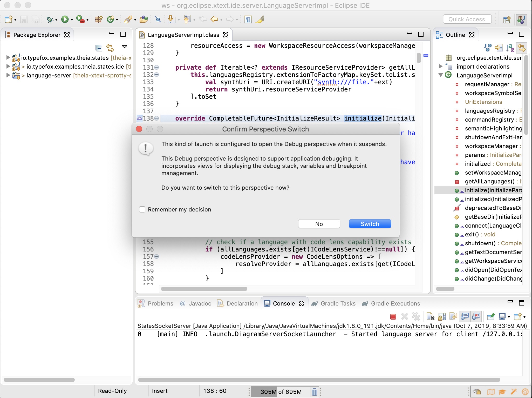Toggle Show Console on standard out change
This screenshot has height=398, width=532.
[465, 316]
